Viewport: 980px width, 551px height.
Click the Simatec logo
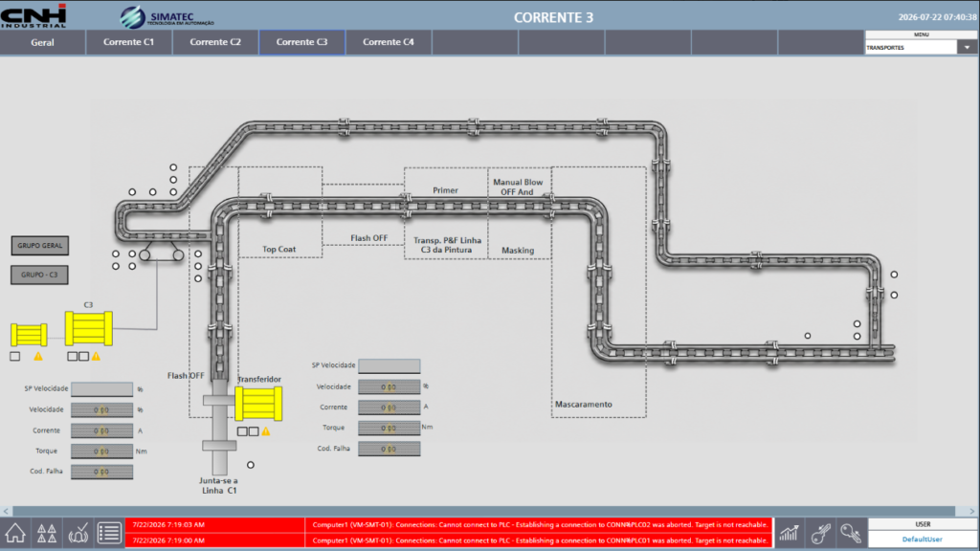[x=167, y=17]
